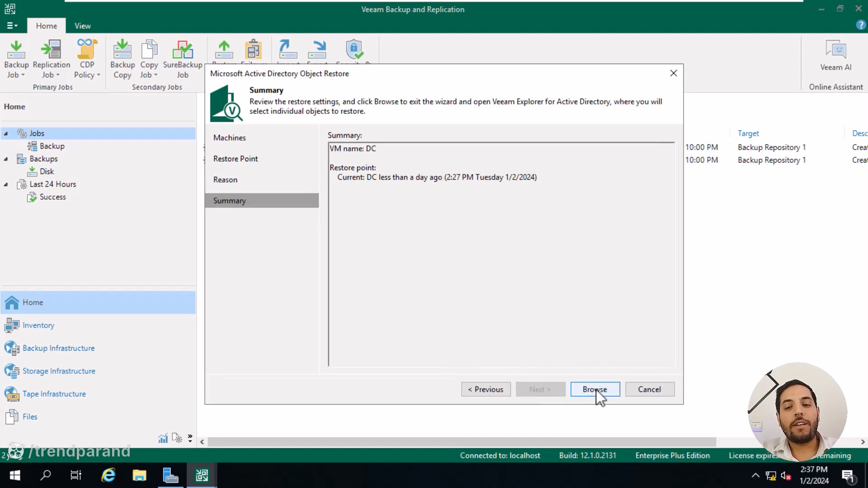Viewport: 868px width, 488px height.
Task: Click the Veeam icon on the taskbar
Action: tap(202, 475)
